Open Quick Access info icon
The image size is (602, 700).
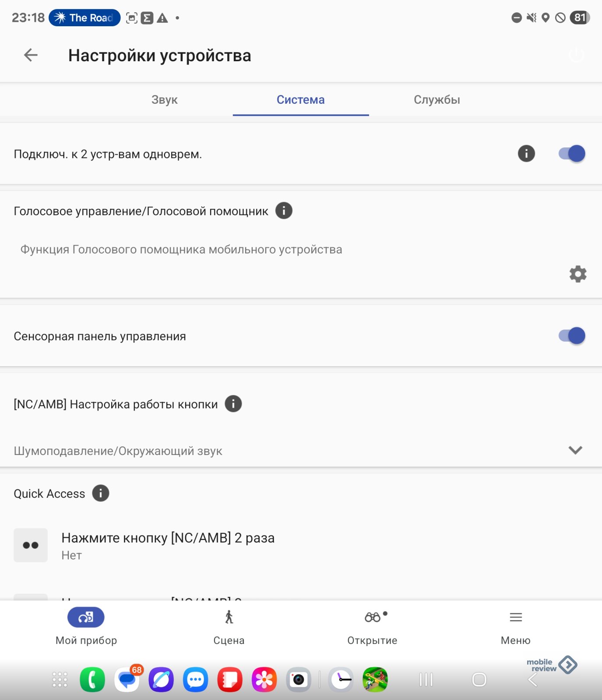pos(101,493)
